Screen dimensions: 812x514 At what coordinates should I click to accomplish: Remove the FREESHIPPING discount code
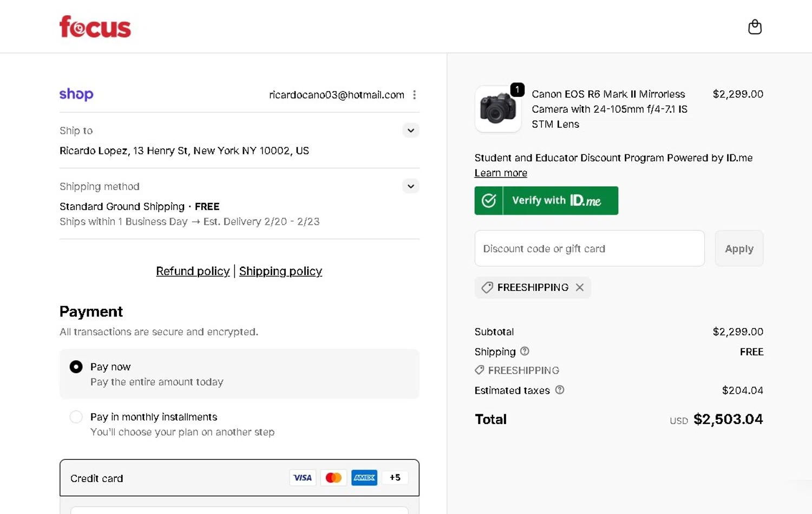(x=580, y=288)
